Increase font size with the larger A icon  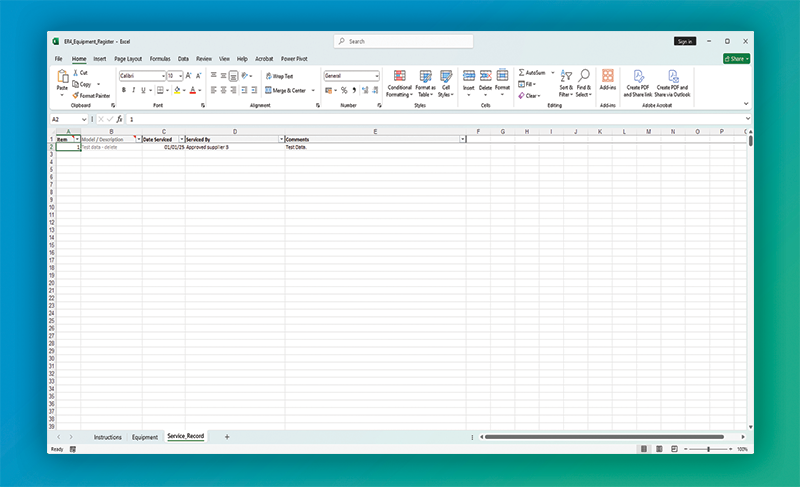point(188,75)
